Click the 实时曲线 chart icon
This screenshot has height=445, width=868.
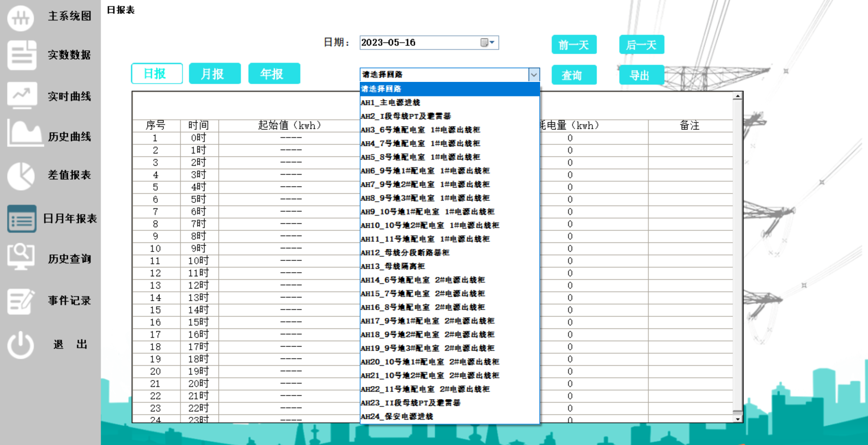point(20,96)
